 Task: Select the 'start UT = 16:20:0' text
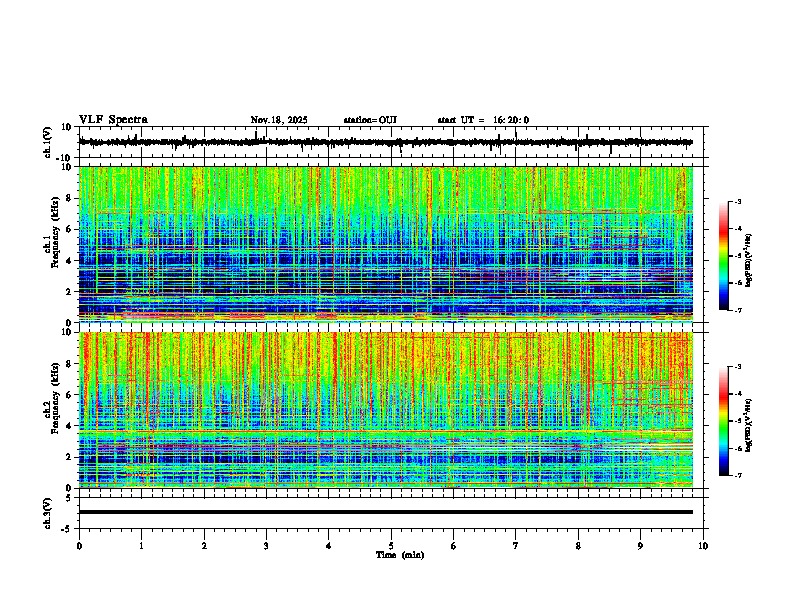(483, 120)
